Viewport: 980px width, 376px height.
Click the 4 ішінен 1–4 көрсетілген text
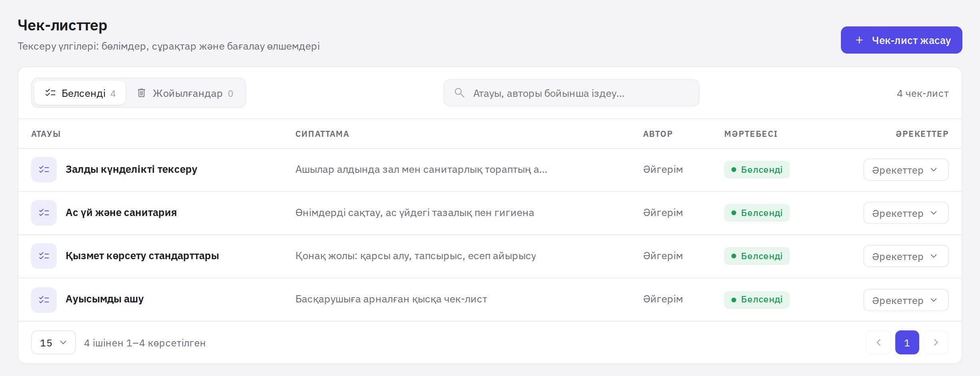pyautogui.click(x=145, y=343)
